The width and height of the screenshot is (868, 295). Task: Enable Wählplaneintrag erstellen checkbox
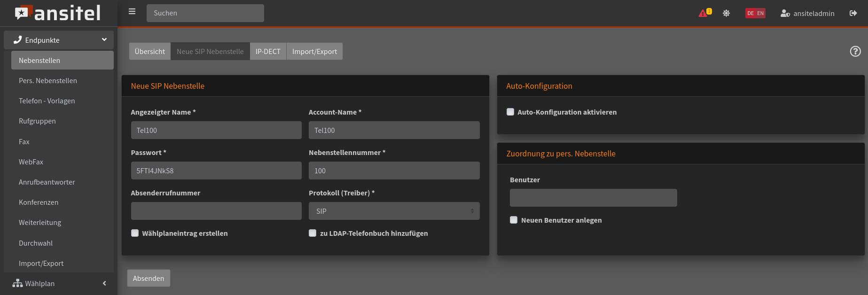(135, 233)
